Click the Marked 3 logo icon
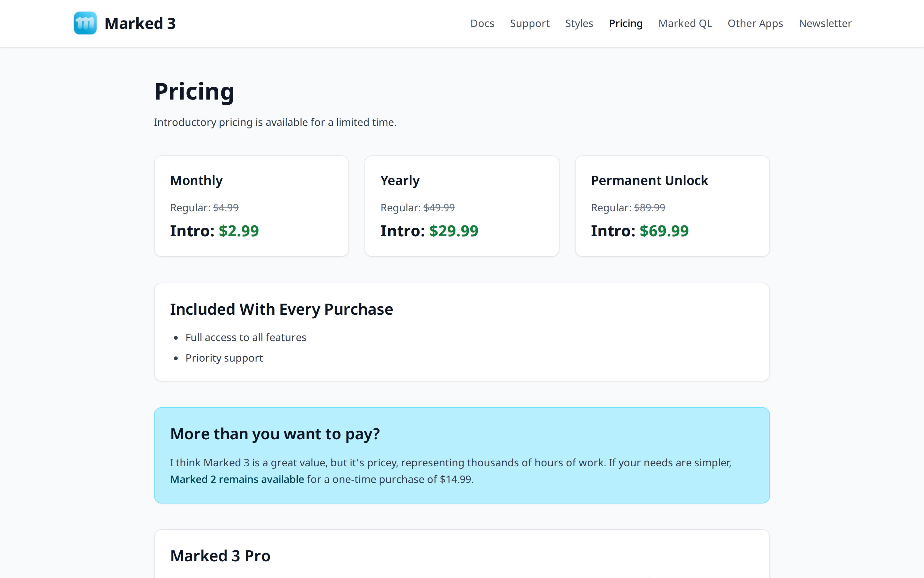 tap(85, 23)
